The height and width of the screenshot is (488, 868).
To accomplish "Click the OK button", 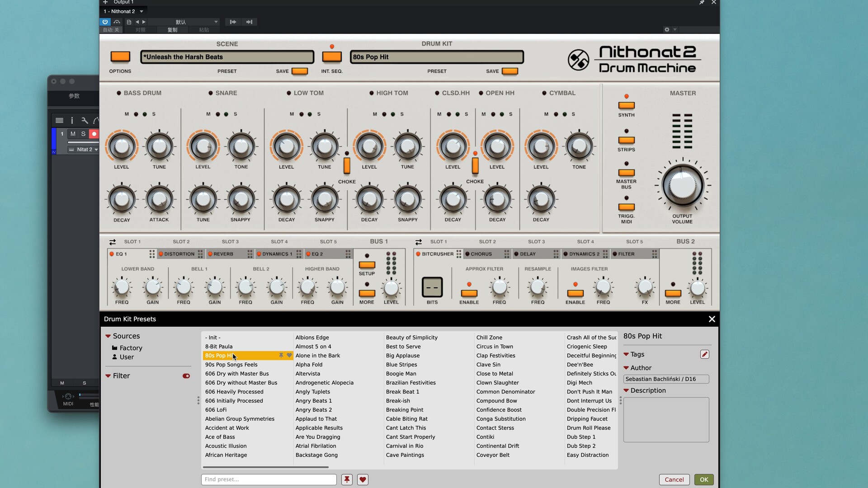I will [704, 479].
